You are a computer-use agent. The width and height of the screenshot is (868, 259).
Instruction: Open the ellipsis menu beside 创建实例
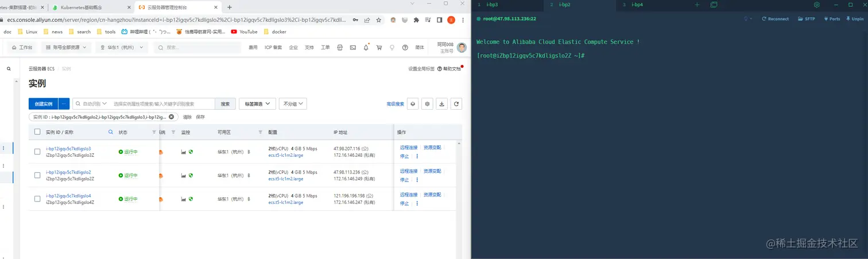(64, 104)
